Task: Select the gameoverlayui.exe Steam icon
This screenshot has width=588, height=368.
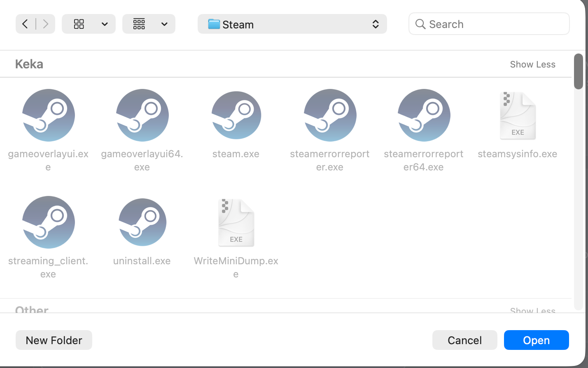Action: coord(49,115)
